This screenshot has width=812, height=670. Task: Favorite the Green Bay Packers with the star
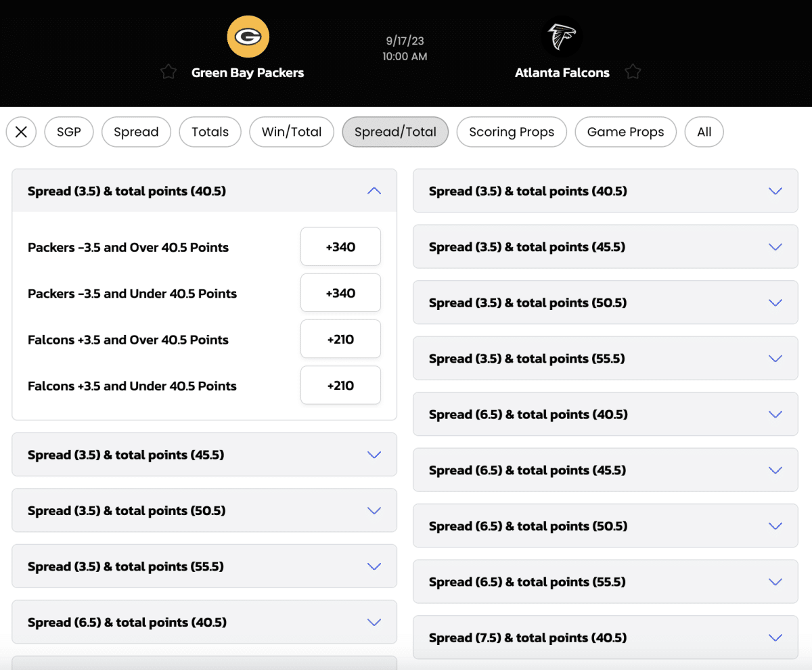click(168, 71)
